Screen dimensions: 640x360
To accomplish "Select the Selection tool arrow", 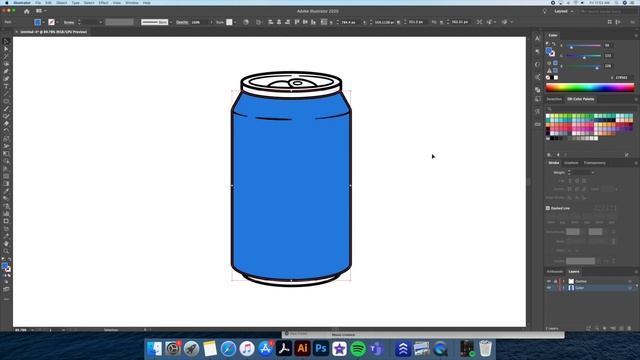I will (6, 41).
